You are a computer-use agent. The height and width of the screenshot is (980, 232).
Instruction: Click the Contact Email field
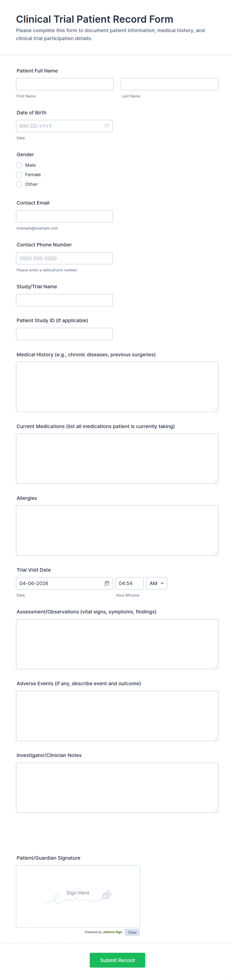click(x=64, y=216)
